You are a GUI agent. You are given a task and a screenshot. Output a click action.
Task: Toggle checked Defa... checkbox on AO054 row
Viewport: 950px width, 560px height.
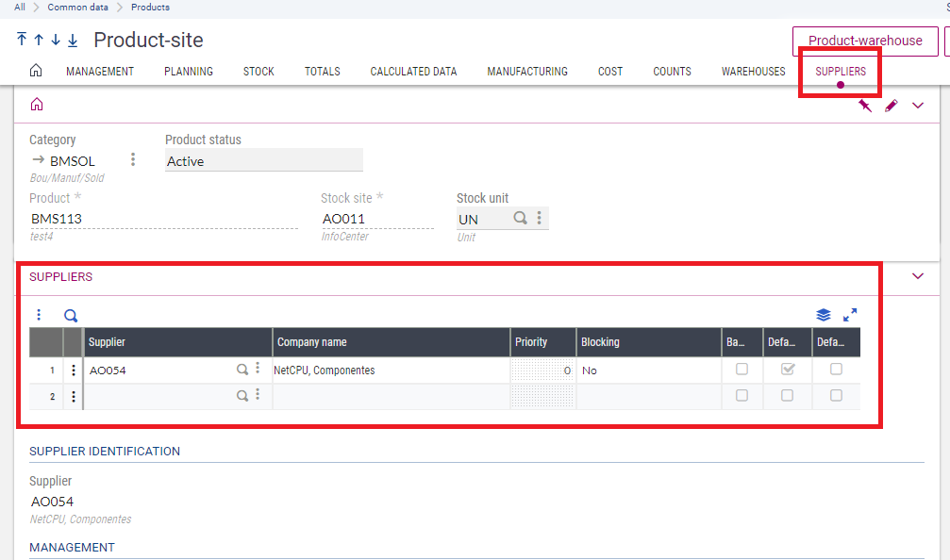click(788, 369)
